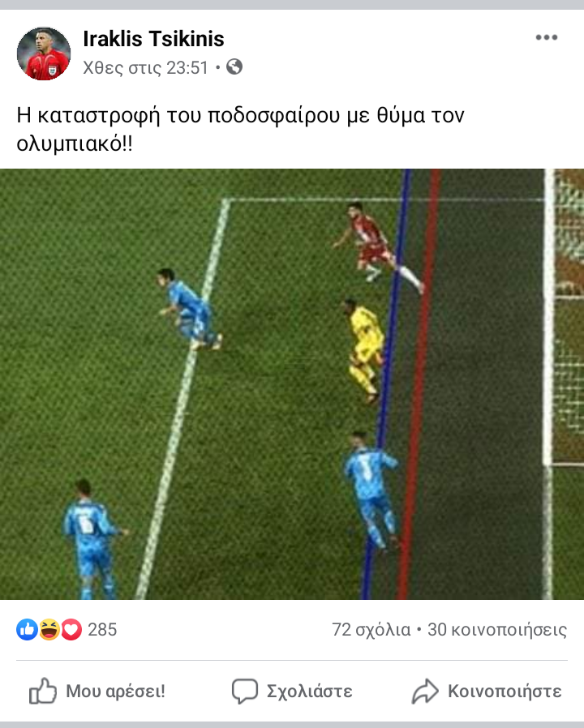The height and width of the screenshot is (728, 584).
Task: View the 30 κοινοποιήσεις shares list
Action: 497,630
